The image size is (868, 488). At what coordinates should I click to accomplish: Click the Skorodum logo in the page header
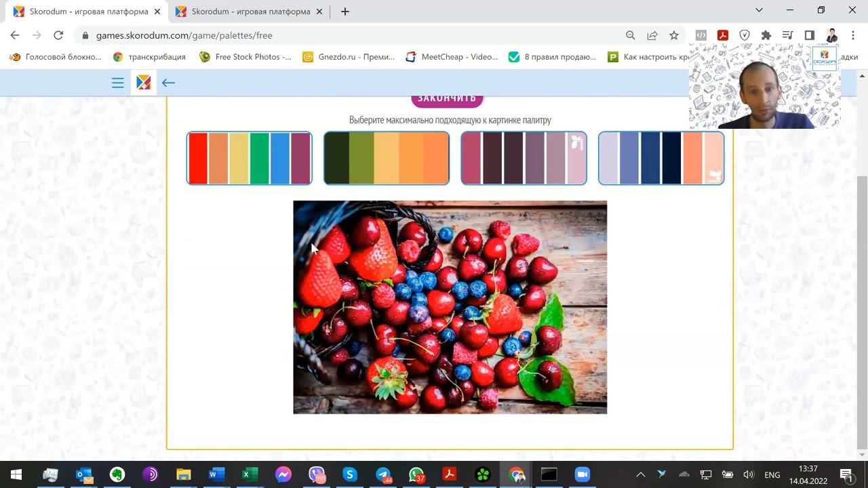[x=143, y=83]
